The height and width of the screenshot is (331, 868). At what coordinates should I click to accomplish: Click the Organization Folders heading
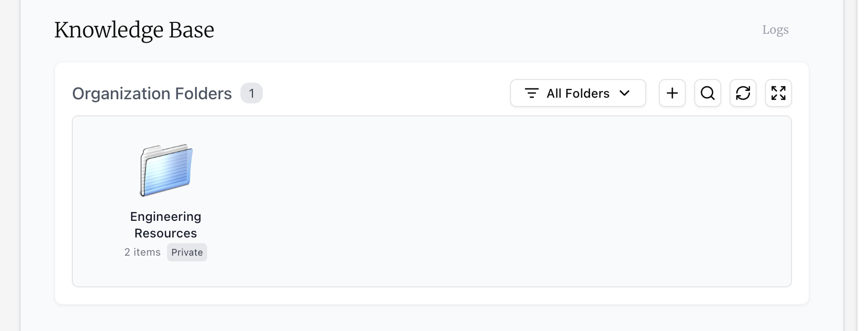coord(152,94)
